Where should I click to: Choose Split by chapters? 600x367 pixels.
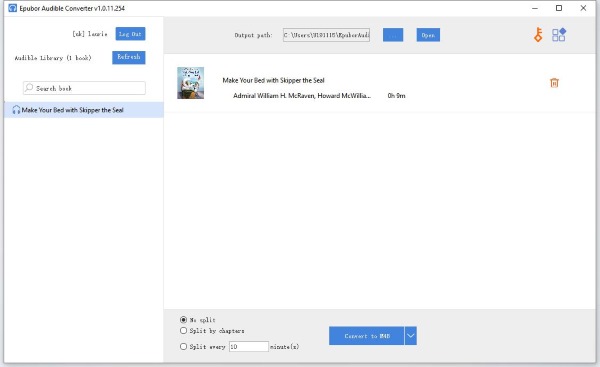(183, 331)
